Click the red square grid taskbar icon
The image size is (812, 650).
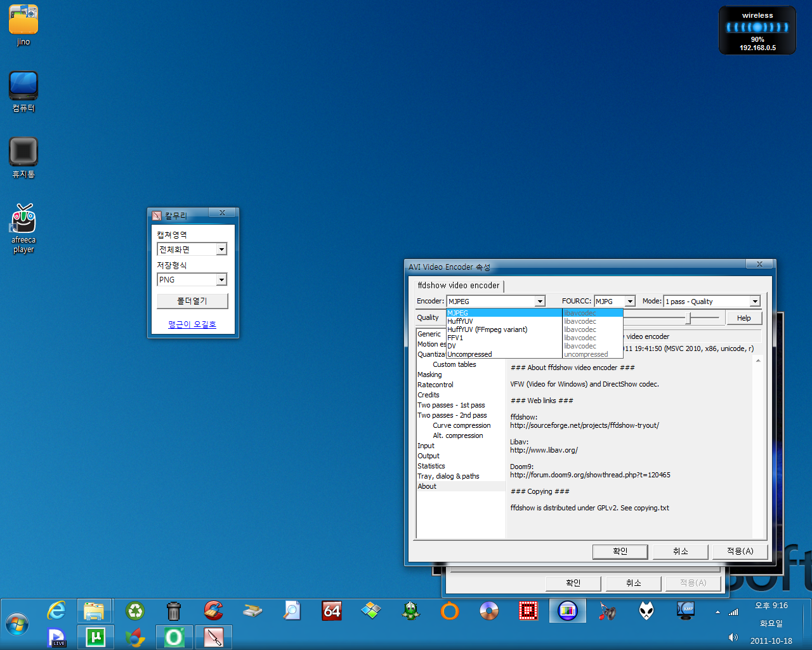click(528, 611)
